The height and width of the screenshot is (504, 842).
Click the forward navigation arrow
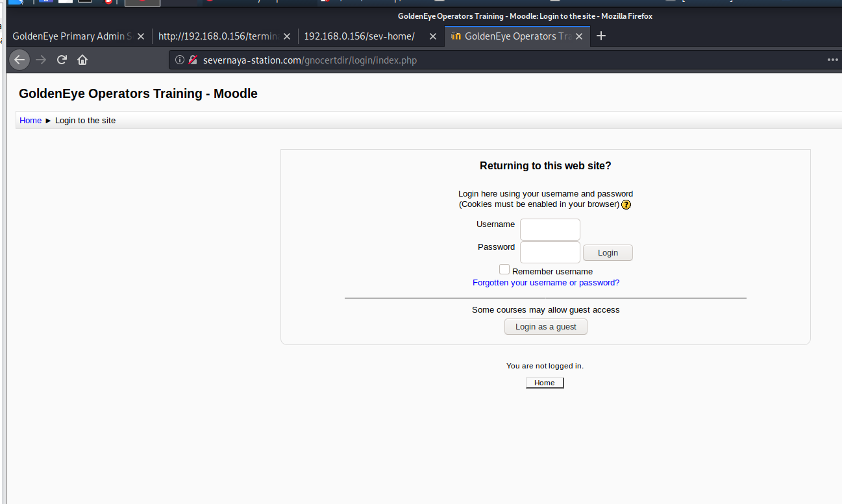(41, 60)
